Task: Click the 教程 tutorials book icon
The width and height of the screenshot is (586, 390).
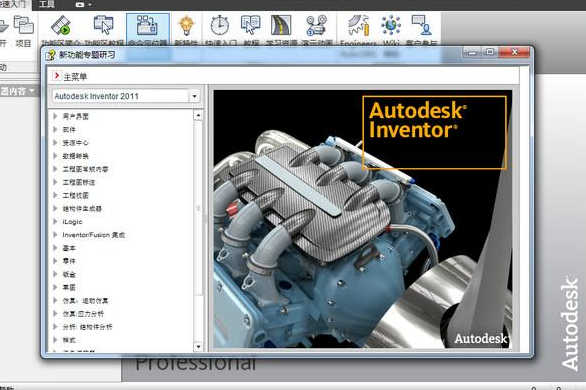Action: tap(250, 26)
